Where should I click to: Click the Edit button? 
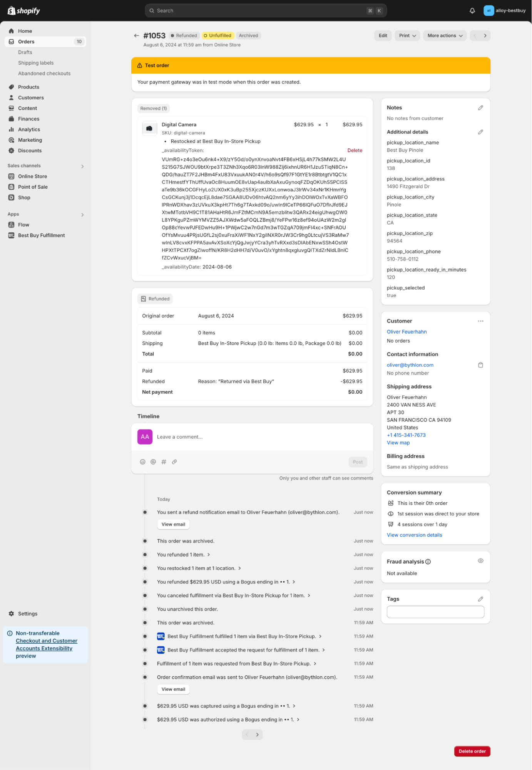[x=383, y=35]
